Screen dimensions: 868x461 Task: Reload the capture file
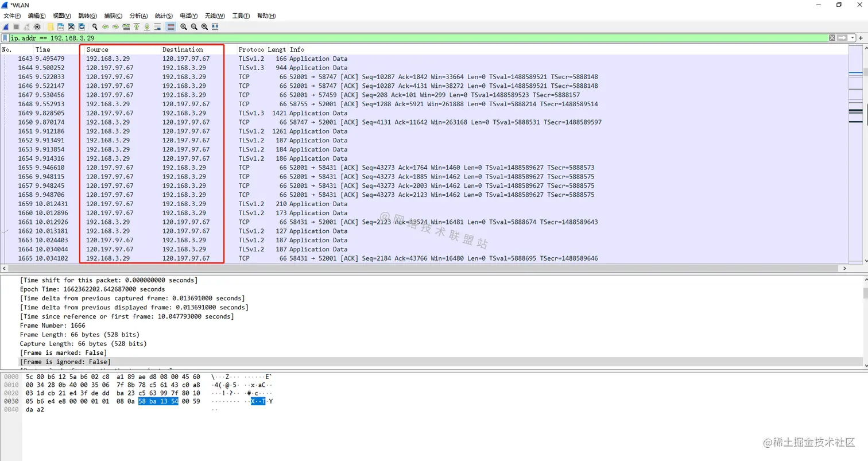point(82,26)
